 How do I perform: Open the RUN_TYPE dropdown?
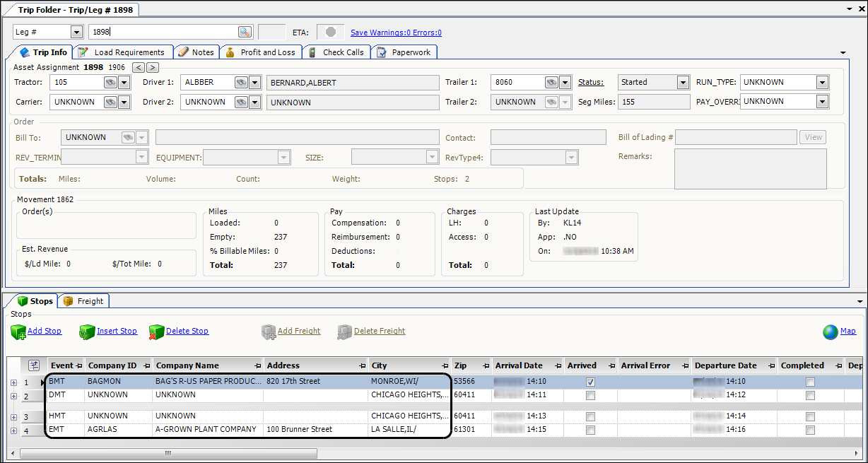click(x=822, y=82)
